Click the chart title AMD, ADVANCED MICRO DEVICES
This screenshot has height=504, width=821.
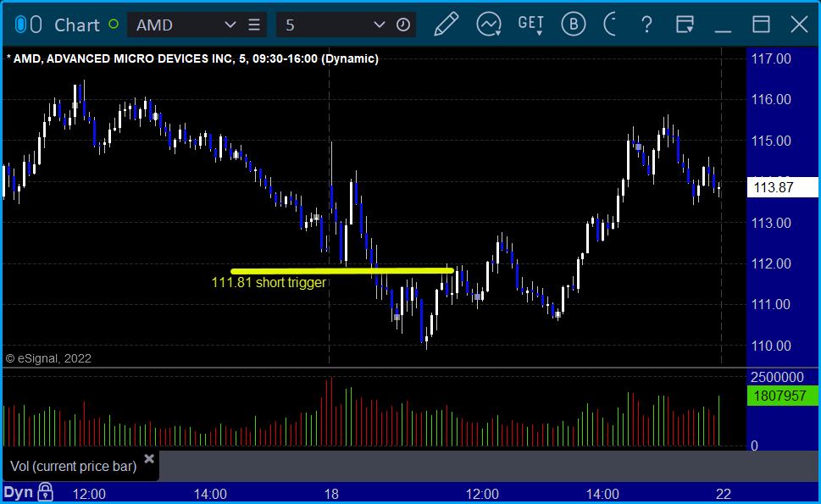193,58
